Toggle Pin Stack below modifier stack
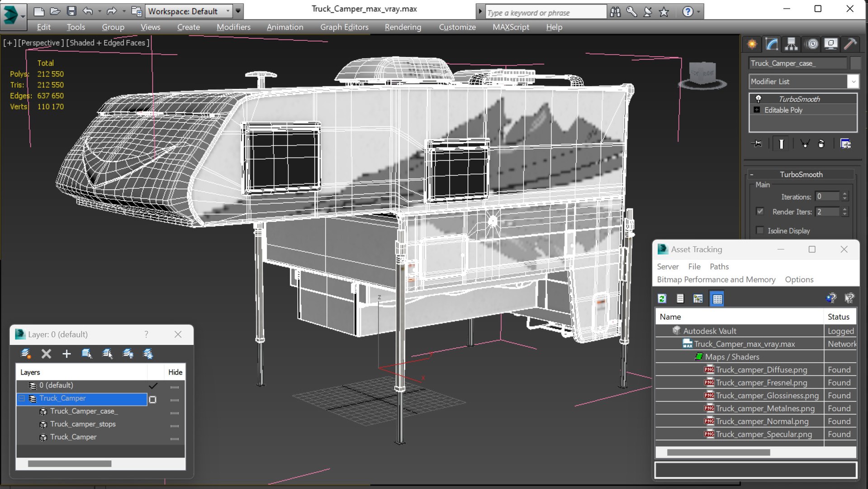 (x=757, y=144)
